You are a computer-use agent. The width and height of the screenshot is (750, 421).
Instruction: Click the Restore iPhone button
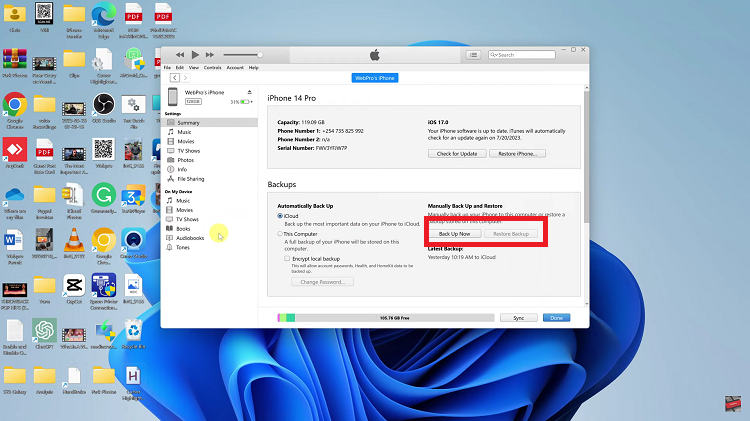518,154
